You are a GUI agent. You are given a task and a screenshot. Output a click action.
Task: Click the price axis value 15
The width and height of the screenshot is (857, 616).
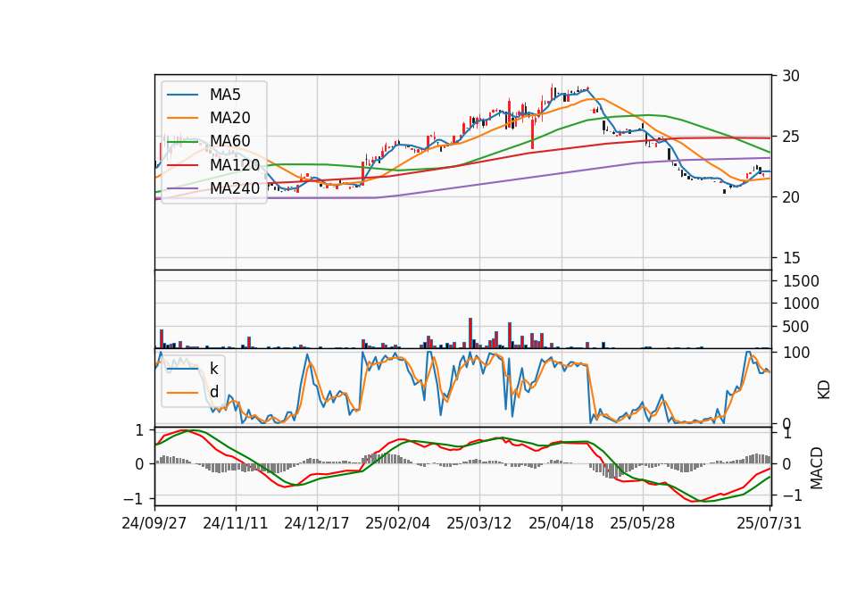coord(791,258)
